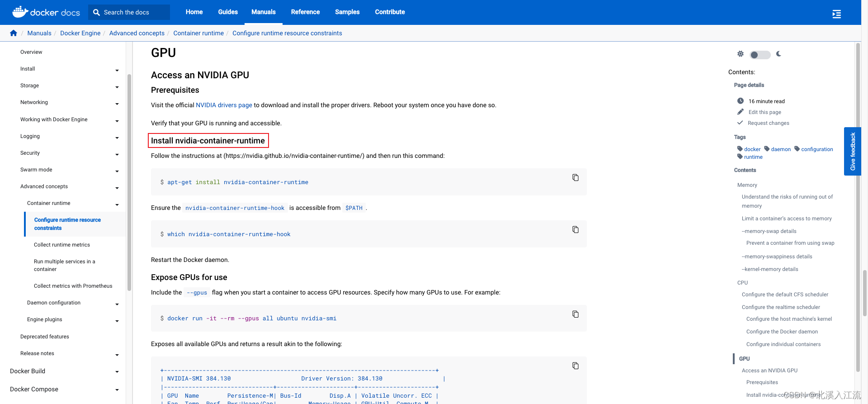Open Collect runtime metrics sidebar page

[61, 245]
